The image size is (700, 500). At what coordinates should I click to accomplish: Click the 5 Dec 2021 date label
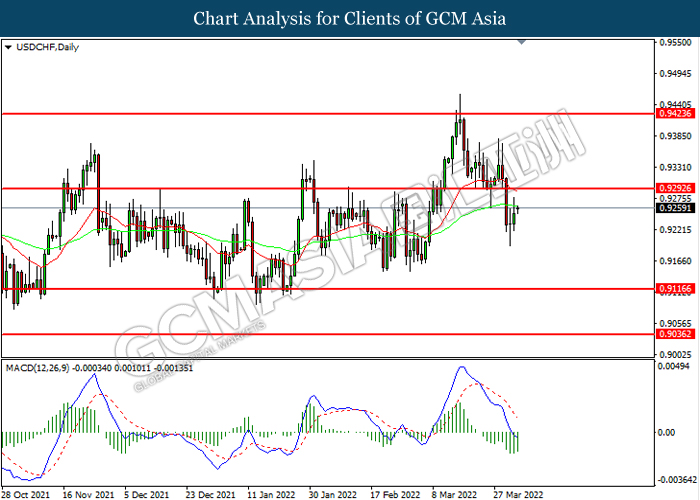click(147, 494)
